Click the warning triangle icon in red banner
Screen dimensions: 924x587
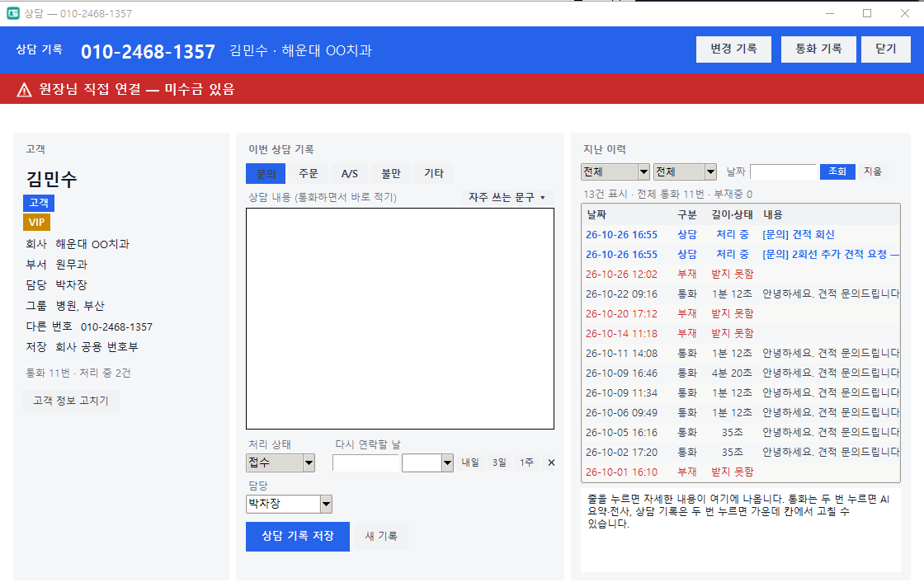[x=24, y=90]
